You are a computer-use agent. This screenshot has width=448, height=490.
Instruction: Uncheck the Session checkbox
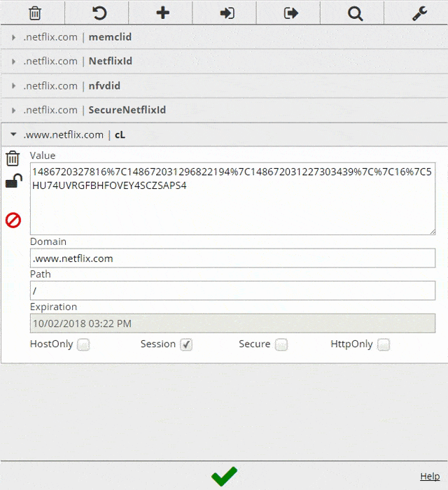point(186,344)
